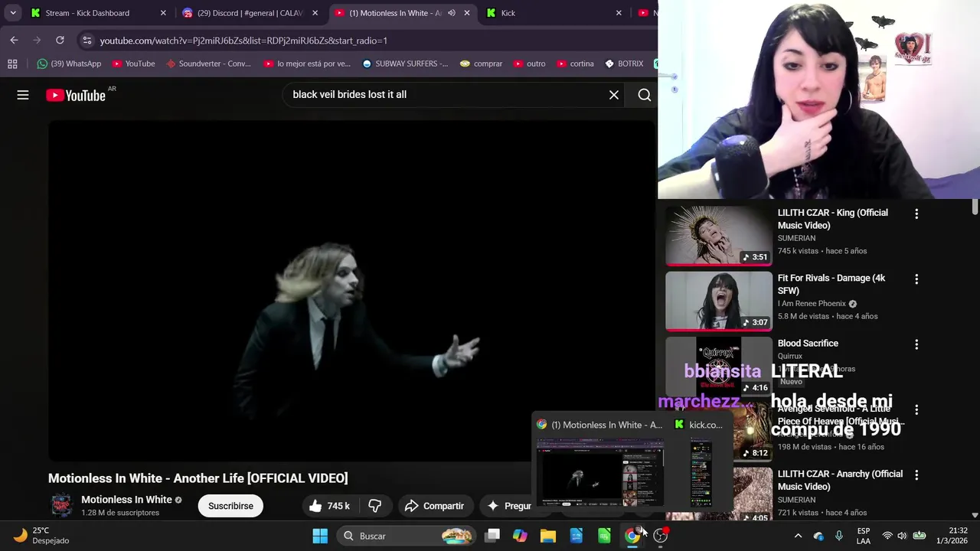This screenshot has height=551, width=980.
Task: Open the Motionless In White channel avatar
Action: point(61,506)
